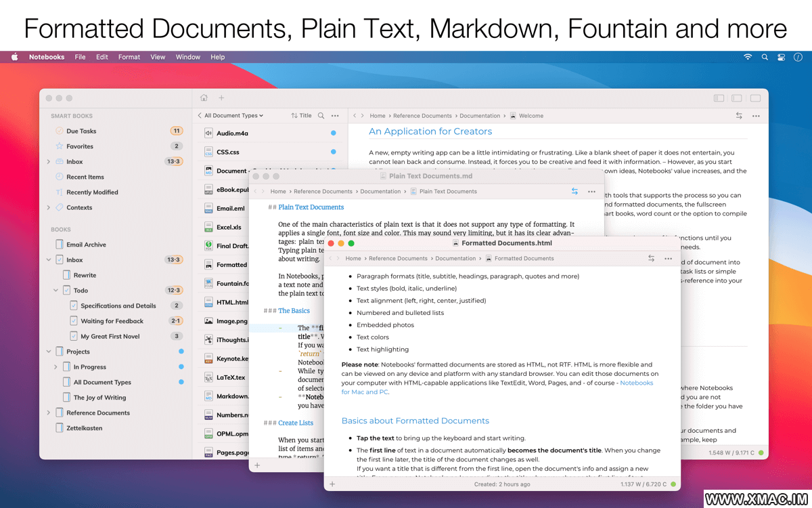Screen dimensions: 812x508
Task: Open the Notebooks app menu
Action: click(x=47, y=57)
